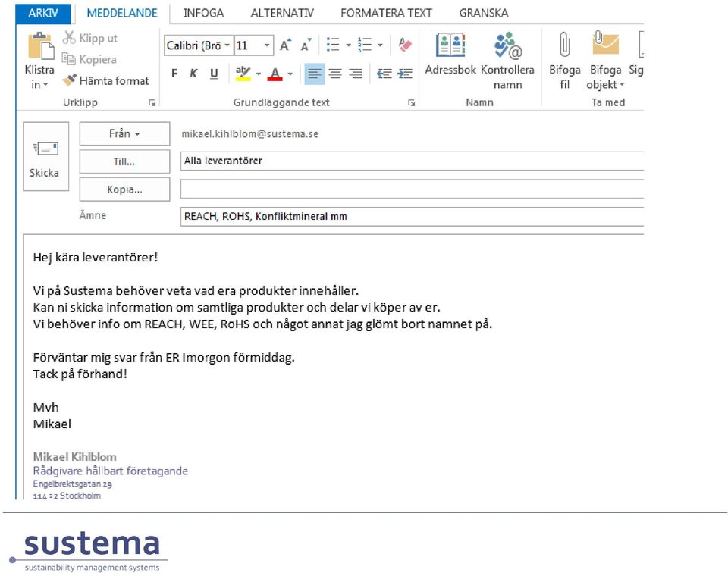Decrease font size with small A icon
Image resolution: width=728 pixels, height=573 pixels.
pyautogui.click(x=306, y=45)
